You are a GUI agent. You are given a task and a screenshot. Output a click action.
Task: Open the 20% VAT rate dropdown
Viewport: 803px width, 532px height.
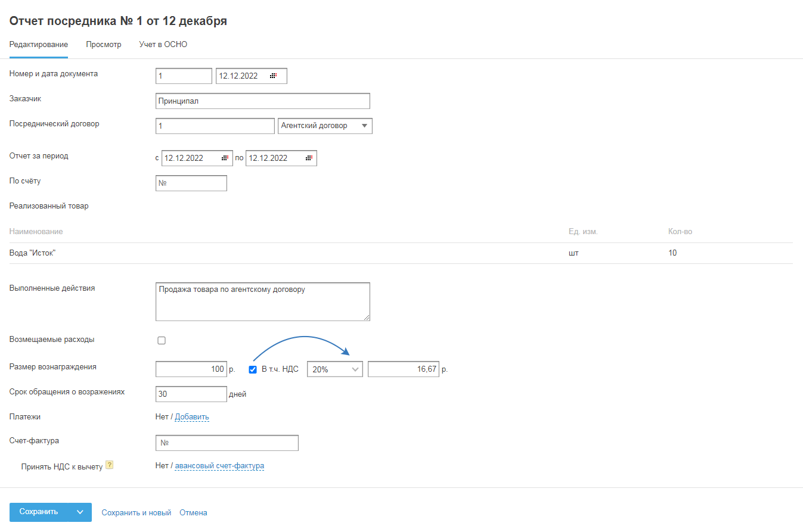point(334,369)
